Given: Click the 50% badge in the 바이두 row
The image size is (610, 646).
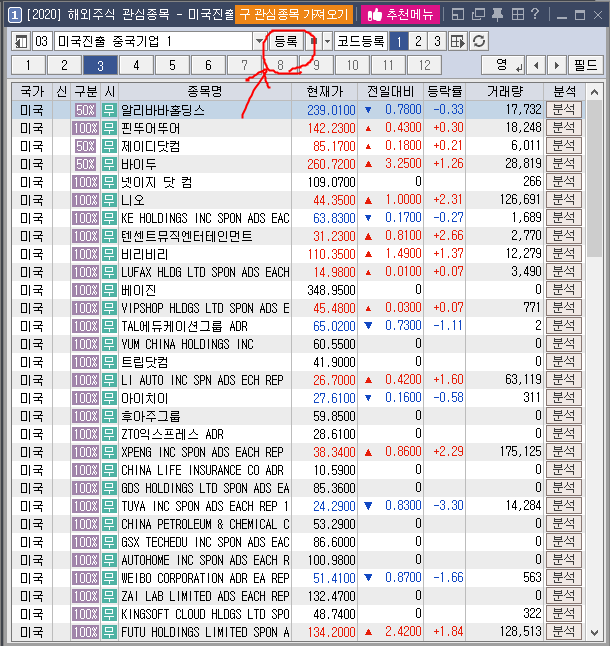Looking at the screenshot, I should click(x=86, y=164).
